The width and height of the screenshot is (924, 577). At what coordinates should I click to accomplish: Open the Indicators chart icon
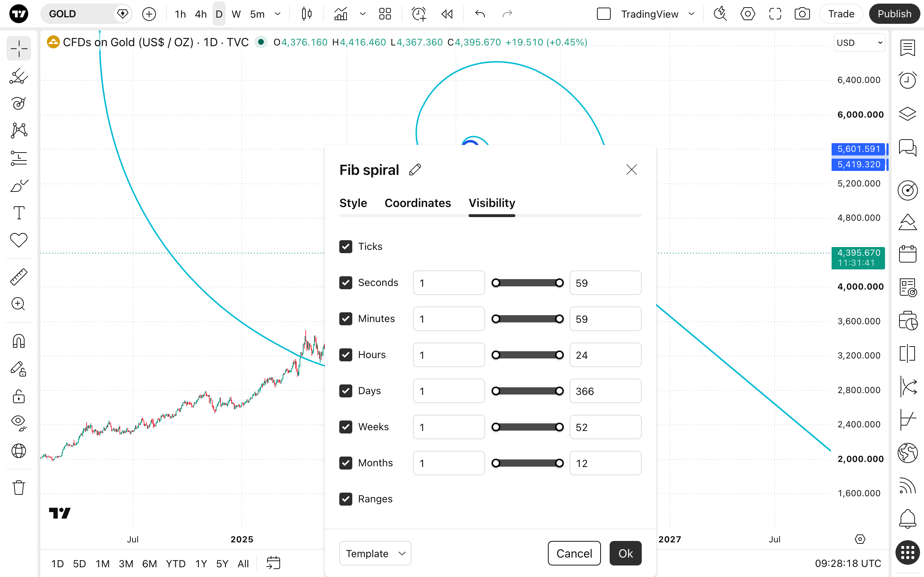(341, 14)
